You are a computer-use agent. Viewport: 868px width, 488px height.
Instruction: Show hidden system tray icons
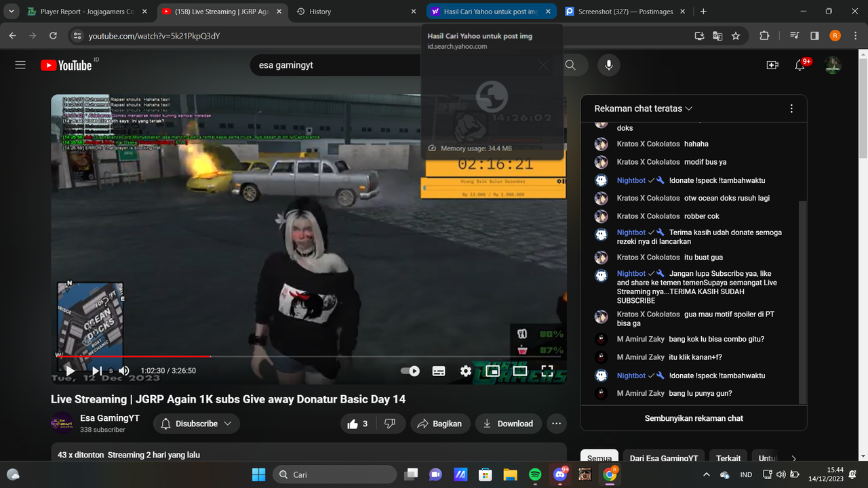(x=706, y=474)
